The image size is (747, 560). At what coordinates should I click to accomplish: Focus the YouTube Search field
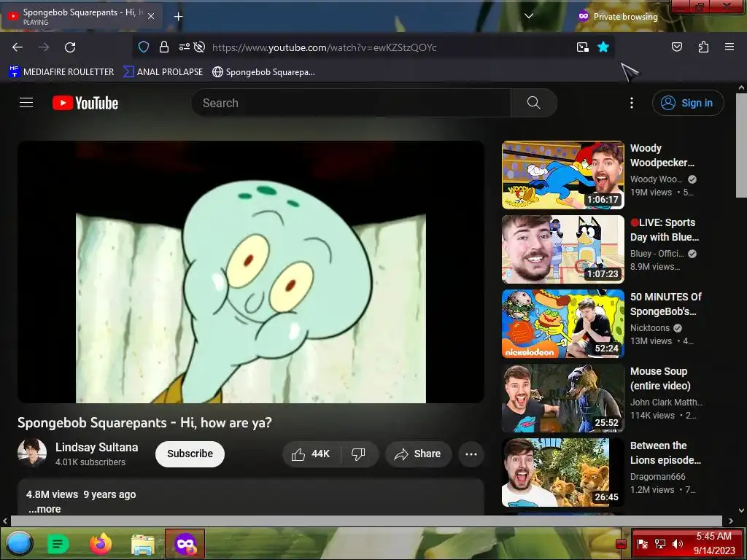[351, 103]
